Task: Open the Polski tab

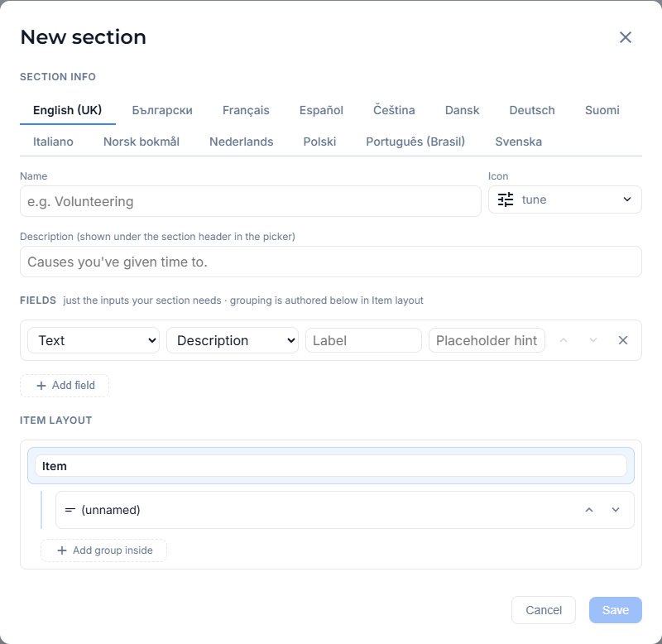Action: (x=319, y=142)
